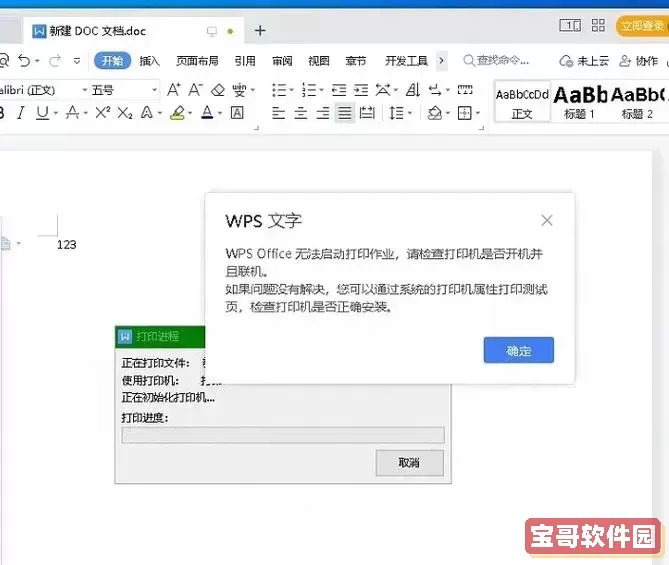Toggle subscript formatting
The width and height of the screenshot is (669, 565).
point(124,113)
